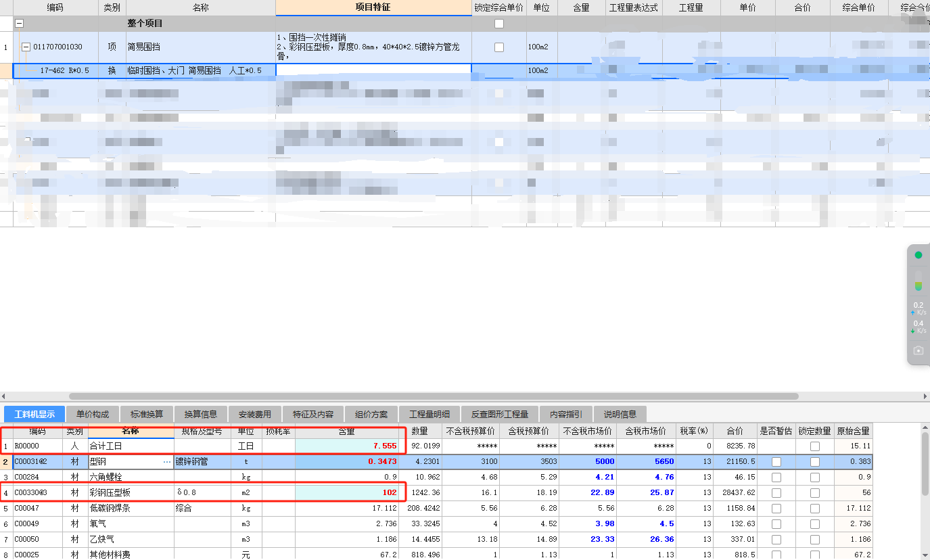Click the 项目特征 description of 简易围挡
Screen dimensions: 930x560
[373, 47]
